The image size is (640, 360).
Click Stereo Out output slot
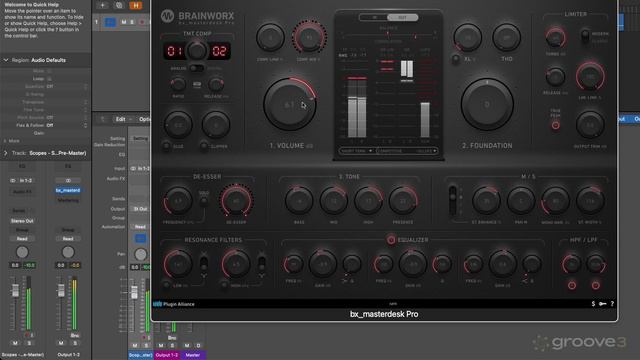click(22, 221)
